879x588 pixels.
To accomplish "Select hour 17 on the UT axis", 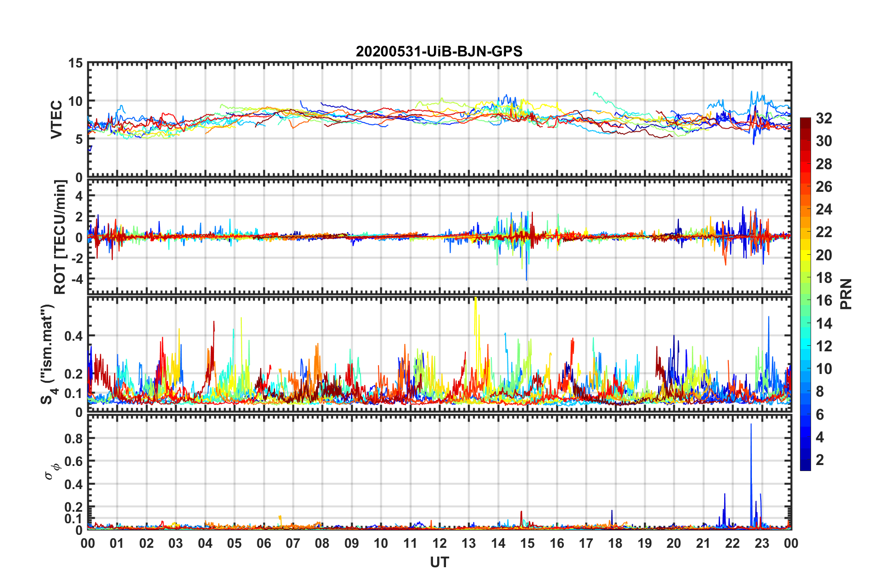I will [586, 543].
